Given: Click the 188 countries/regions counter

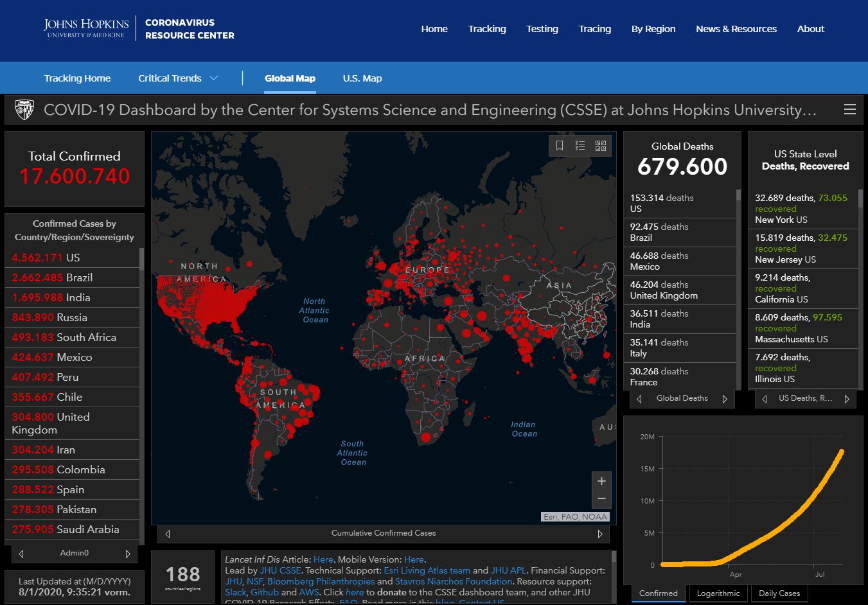Looking at the screenshot, I should click(182, 577).
